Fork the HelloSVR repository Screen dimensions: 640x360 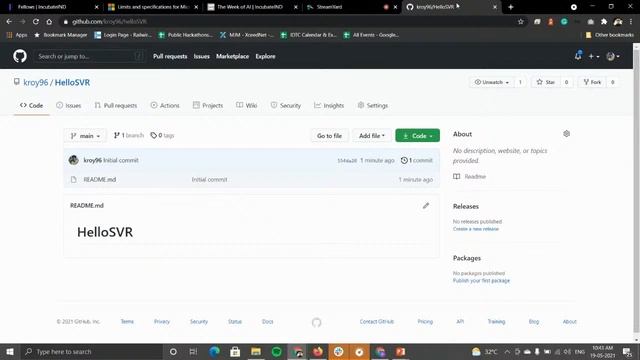tap(593, 82)
